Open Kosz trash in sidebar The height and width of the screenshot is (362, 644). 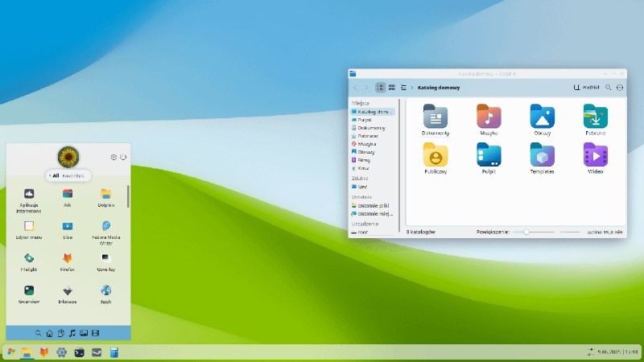373,168
